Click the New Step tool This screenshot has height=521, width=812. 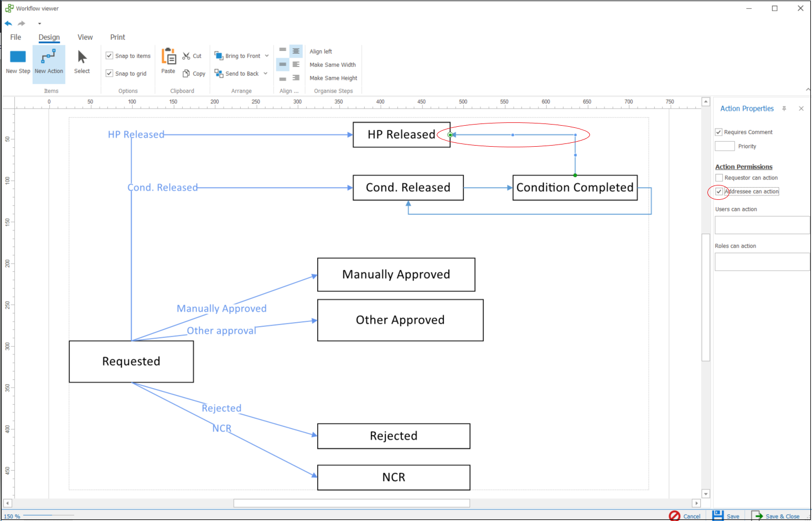click(x=18, y=62)
